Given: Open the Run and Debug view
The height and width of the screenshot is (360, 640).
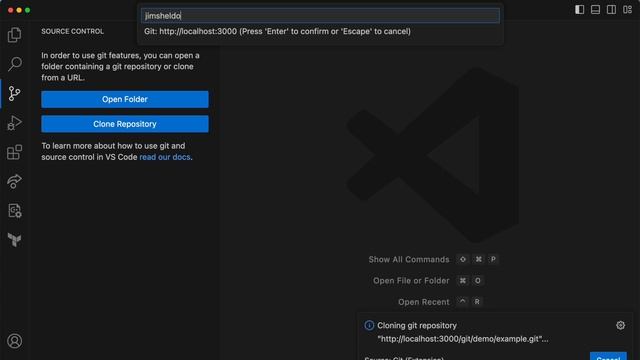Looking at the screenshot, I should 14,123.
